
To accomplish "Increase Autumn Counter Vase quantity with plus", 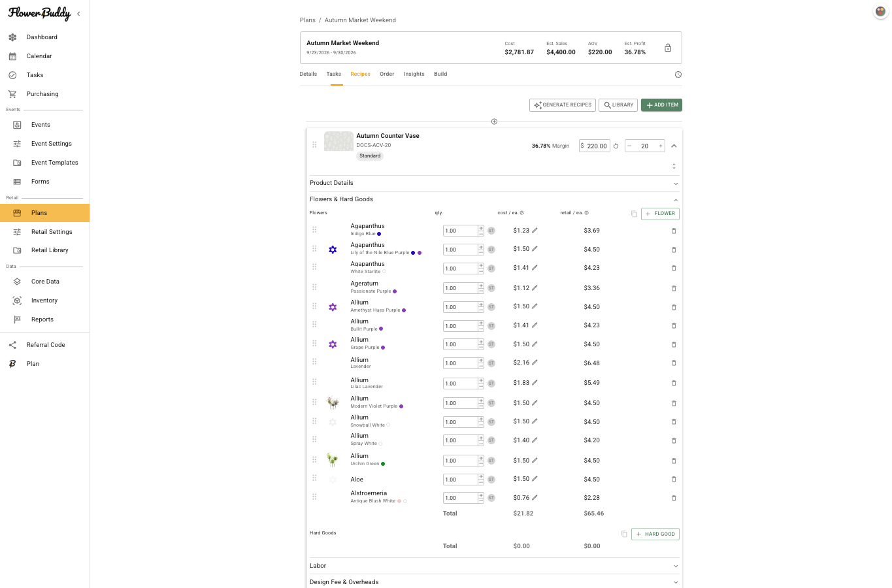I will click(x=661, y=146).
